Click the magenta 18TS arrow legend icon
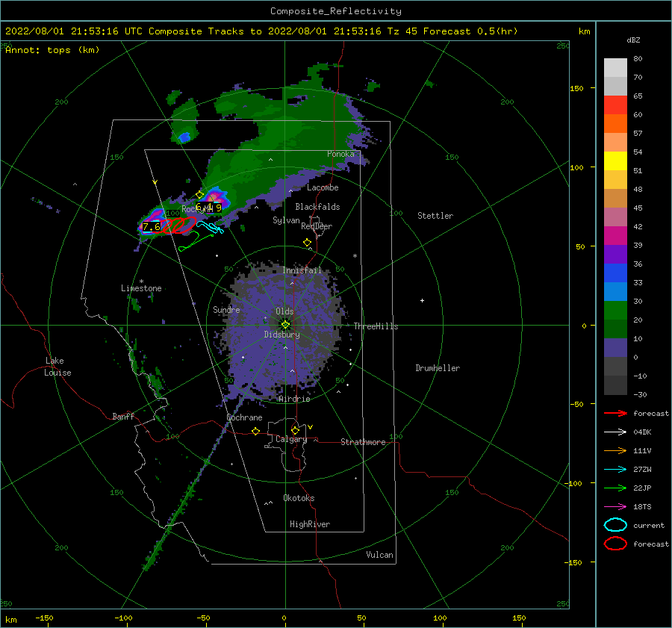The width and height of the screenshot is (672, 628). point(615,507)
